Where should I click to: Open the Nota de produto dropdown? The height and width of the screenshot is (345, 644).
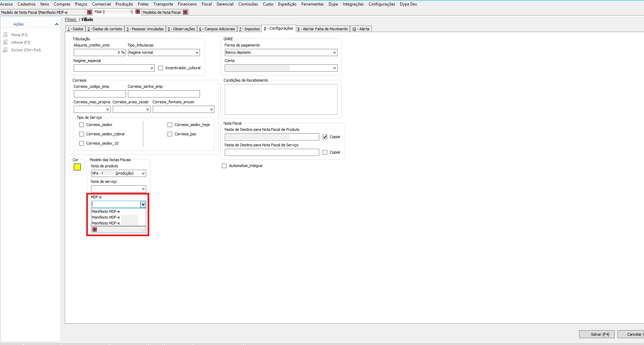coord(143,174)
